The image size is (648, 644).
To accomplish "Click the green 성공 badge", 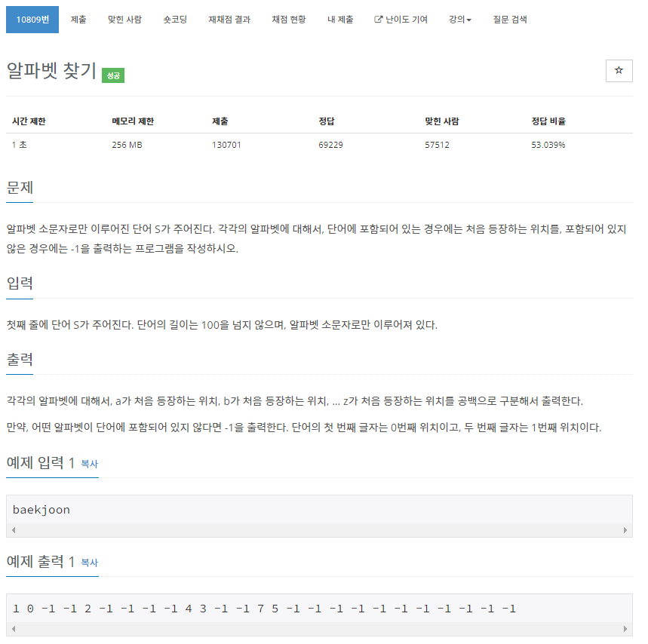I will [113, 75].
